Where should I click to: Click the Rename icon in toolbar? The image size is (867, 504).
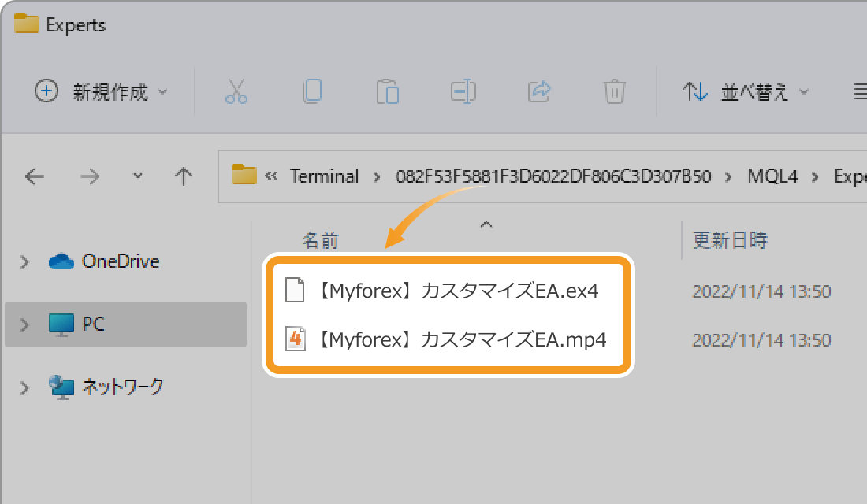pyautogui.click(x=463, y=91)
